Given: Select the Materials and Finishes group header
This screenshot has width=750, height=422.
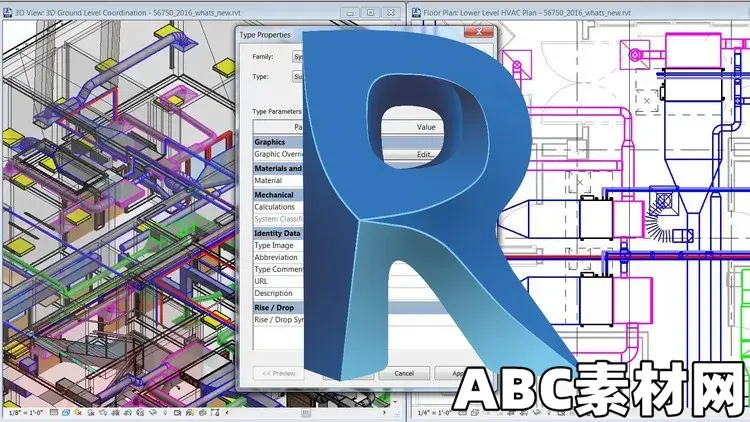Looking at the screenshot, I should pos(278,168).
